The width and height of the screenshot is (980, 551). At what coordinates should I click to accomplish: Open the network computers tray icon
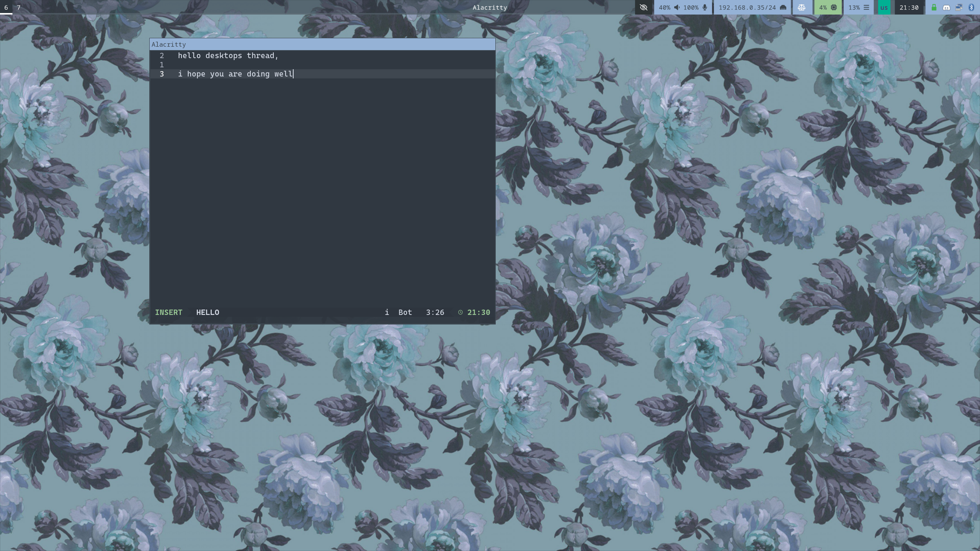(959, 7)
